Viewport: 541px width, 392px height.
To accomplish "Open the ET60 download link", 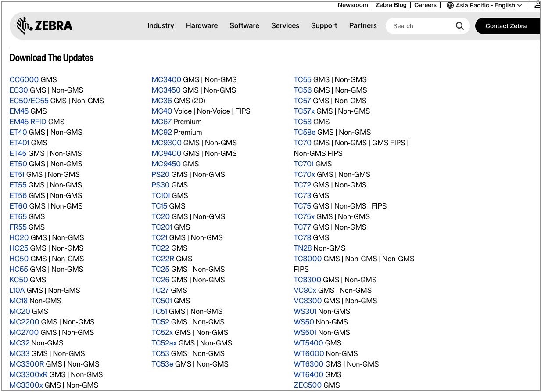I will click(18, 206).
